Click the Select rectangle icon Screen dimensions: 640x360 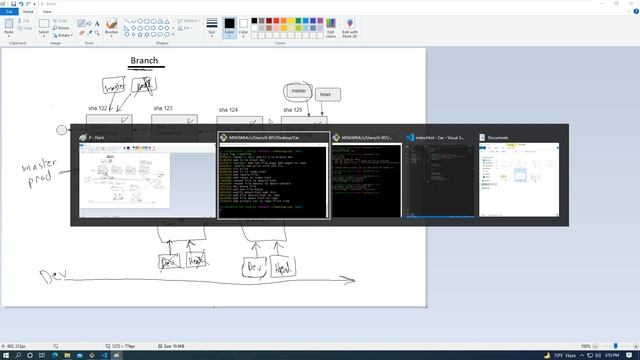coord(43,24)
